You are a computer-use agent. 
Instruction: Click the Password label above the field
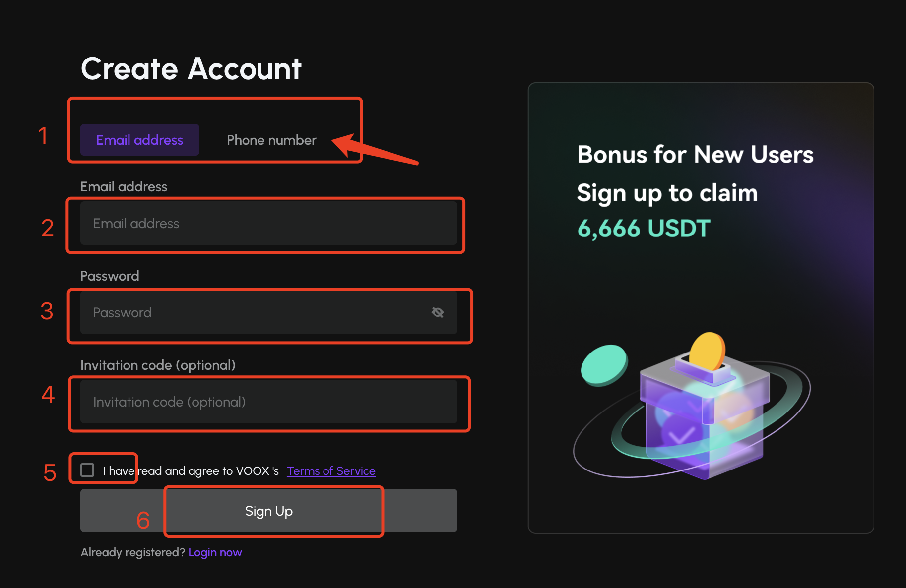(110, 276)
